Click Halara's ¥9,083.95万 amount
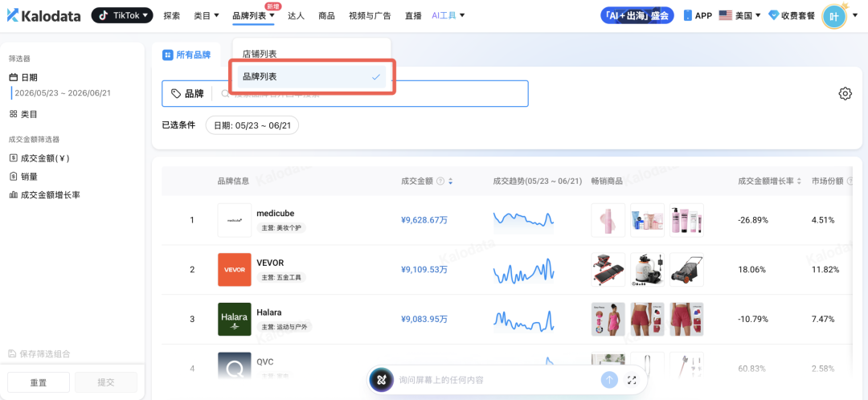This screenshot has width=868, height=400. (424, 319)
